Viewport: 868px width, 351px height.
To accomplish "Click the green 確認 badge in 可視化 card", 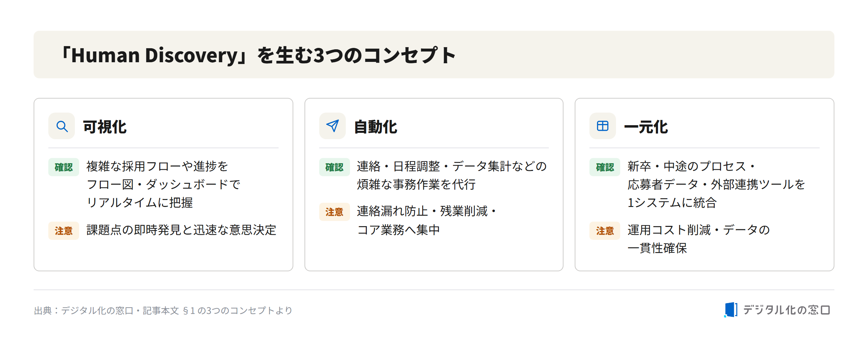I will click(x=64, y=167).
